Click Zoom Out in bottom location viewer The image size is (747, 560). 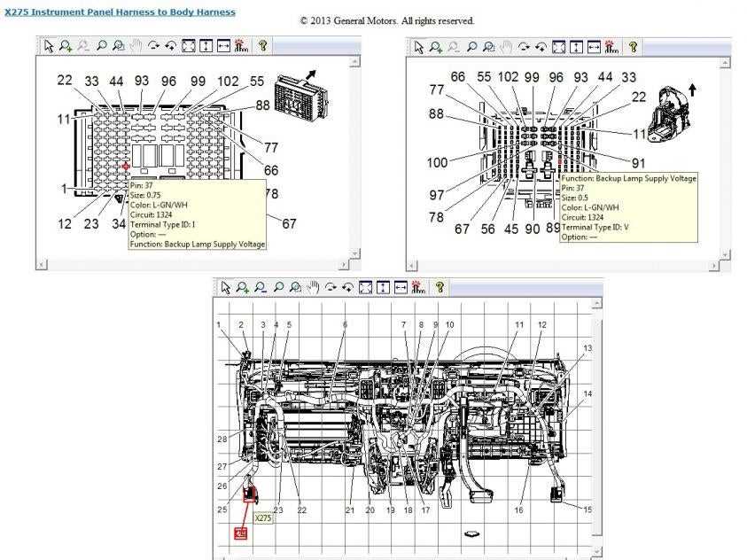click(261, 288)
